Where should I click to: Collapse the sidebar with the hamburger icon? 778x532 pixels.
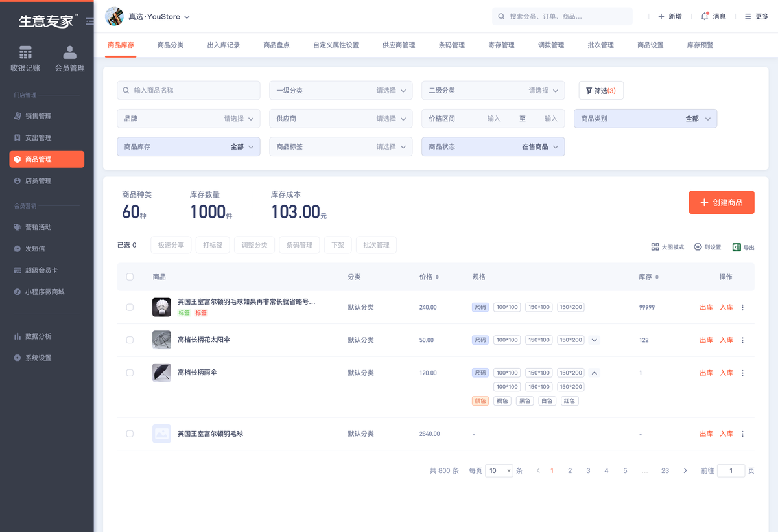(89, 21)
